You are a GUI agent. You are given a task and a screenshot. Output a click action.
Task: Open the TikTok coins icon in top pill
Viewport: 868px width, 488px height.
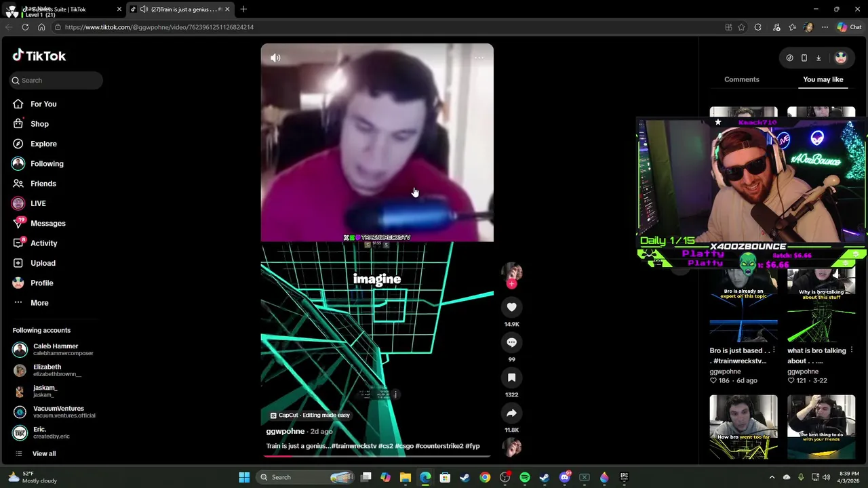tap(789, 58)
